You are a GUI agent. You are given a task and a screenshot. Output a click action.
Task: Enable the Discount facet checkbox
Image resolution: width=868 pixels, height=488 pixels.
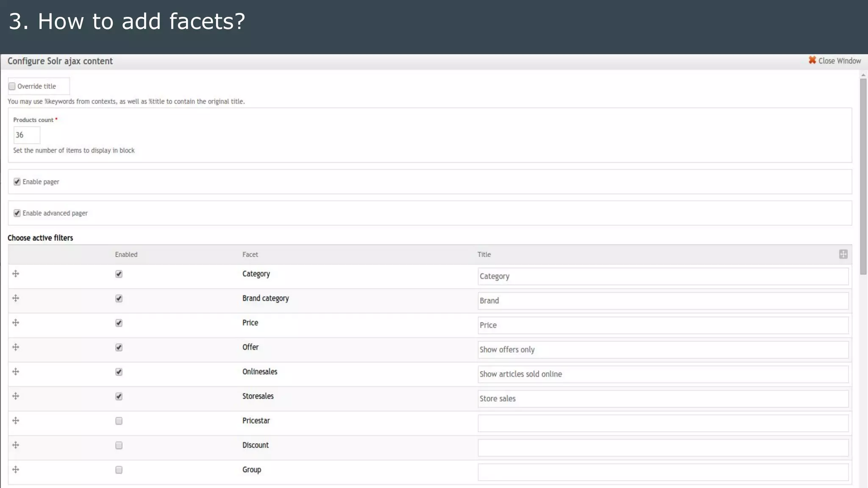click(x=119, y=446)
